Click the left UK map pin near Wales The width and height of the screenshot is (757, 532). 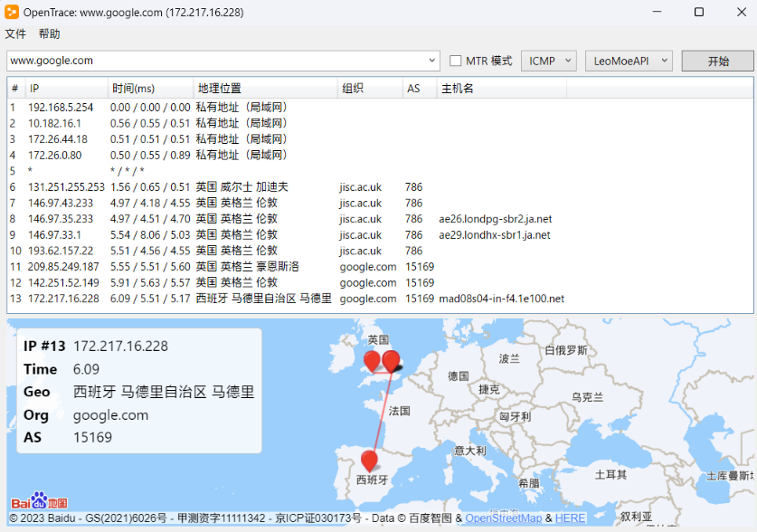point(372,362)
